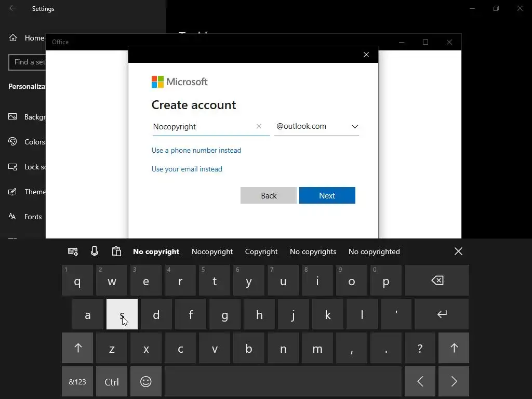Start dictation with the microphone icon

(95, 251)
